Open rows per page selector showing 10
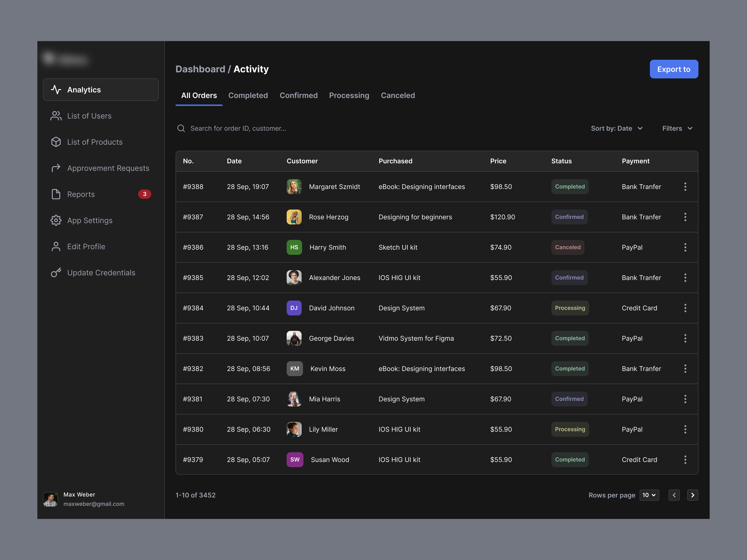The height and width of the screenshot is (560, 747). click(x=649, y=495)
